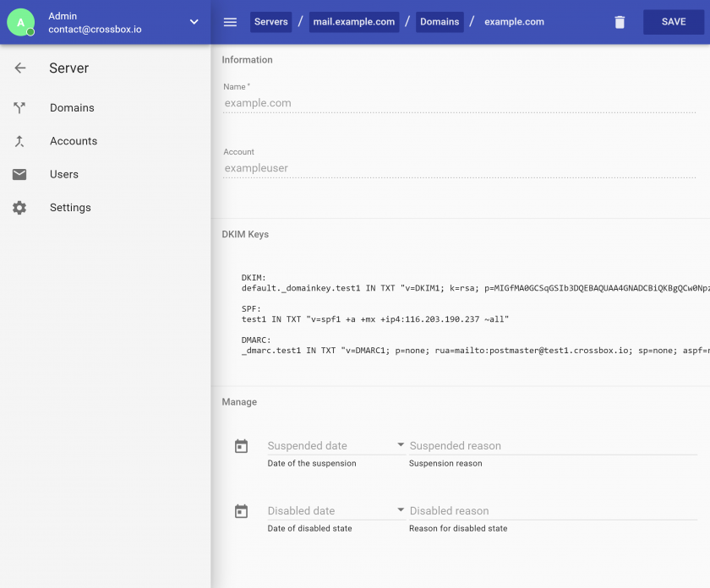The width and height of the screenshot is (710, 588).
Task: Click calendar icon beside Suspended date
Action: click(241, 446)
